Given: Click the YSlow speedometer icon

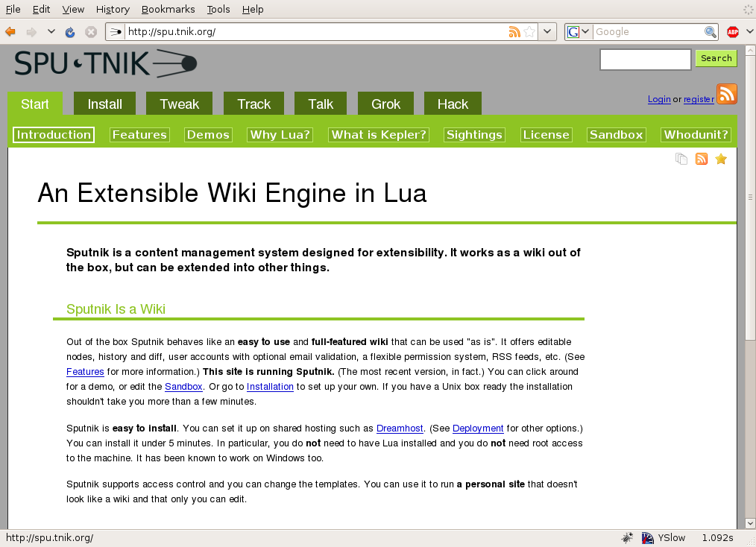Looking at the screenshot, I should click(647, 538).
